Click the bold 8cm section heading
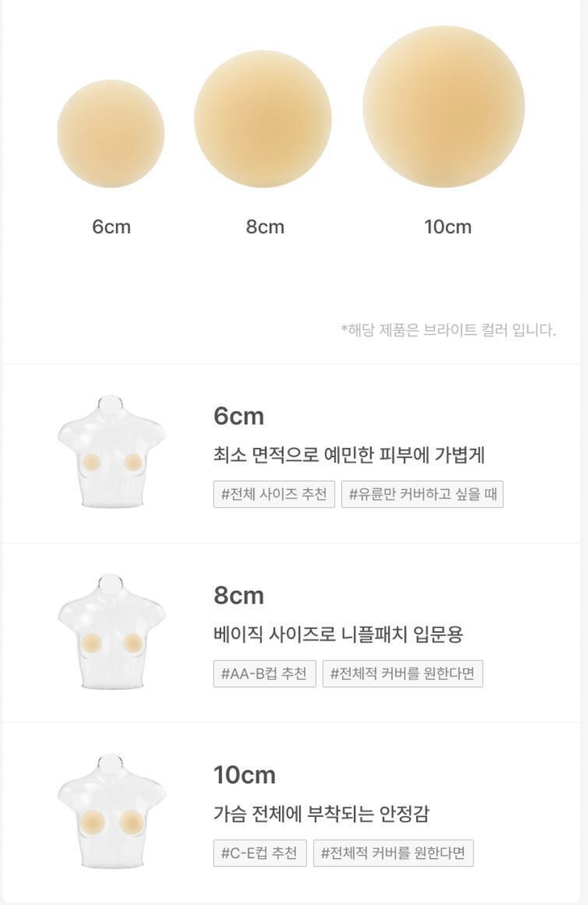This screenshot has height=905, width=588. pos(239,596)
